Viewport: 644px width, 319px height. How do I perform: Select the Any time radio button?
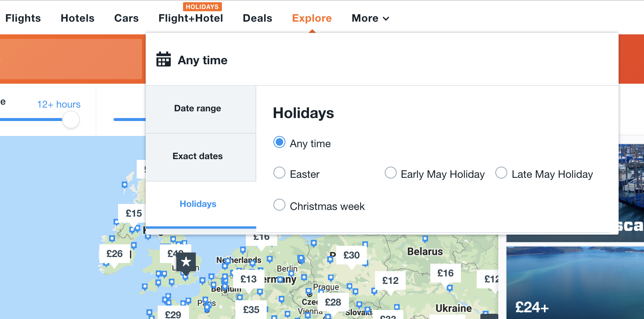pos(279,142)
